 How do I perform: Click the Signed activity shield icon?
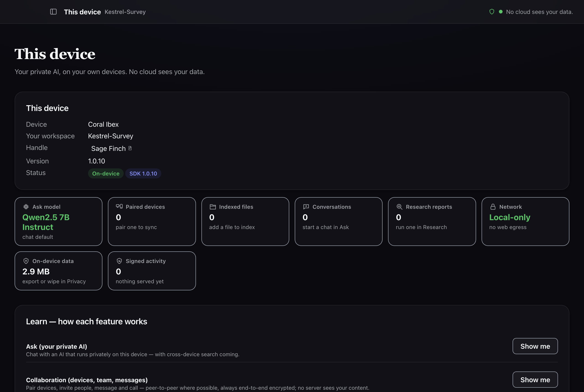tap(119, 261)
